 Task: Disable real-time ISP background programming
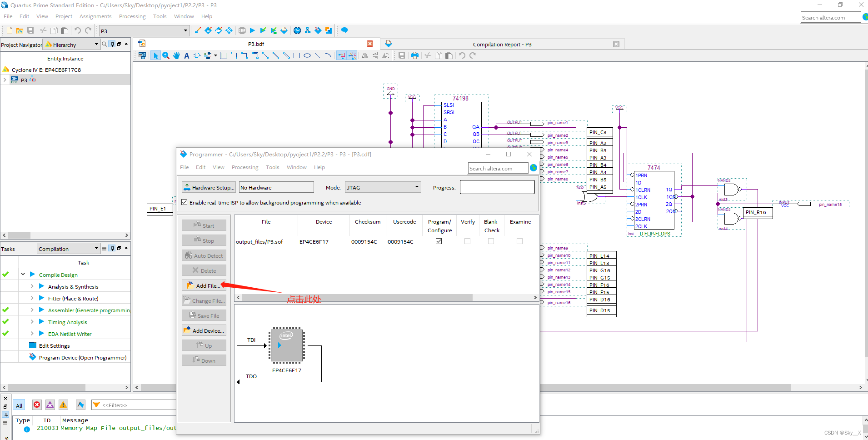coord(185,202)
